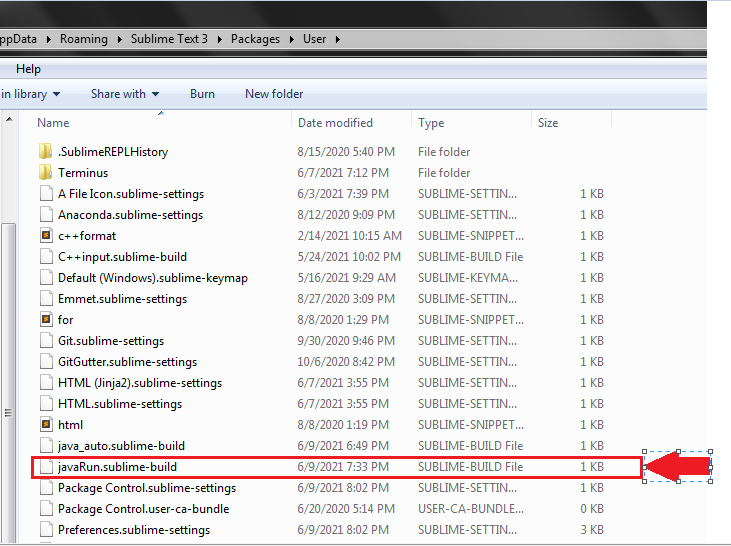Navigate to Packages breadcrumb
Viewport: 731px width, 546px height.
(x=255, y=39)
